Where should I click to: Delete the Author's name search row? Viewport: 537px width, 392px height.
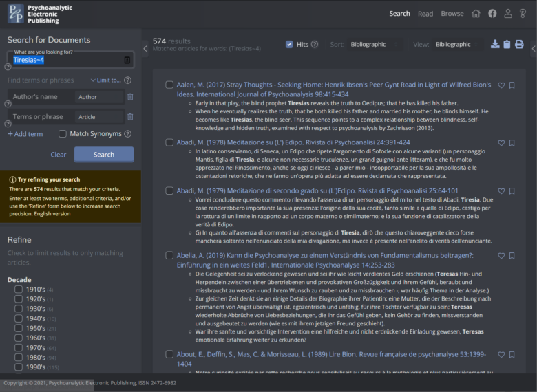tap(130, 97)
